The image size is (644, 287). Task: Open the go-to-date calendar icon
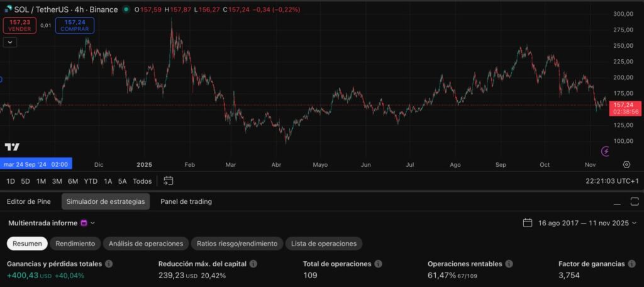pyautogui.click(x=168, y=181)
